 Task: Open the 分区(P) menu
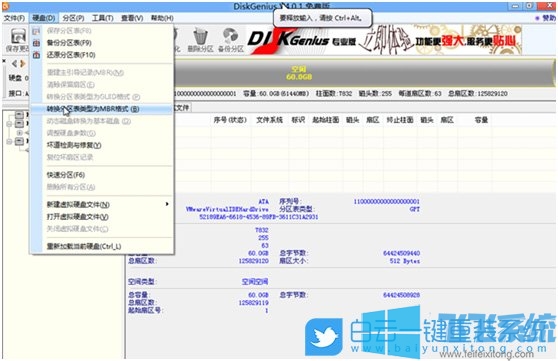tap(73, 18)
